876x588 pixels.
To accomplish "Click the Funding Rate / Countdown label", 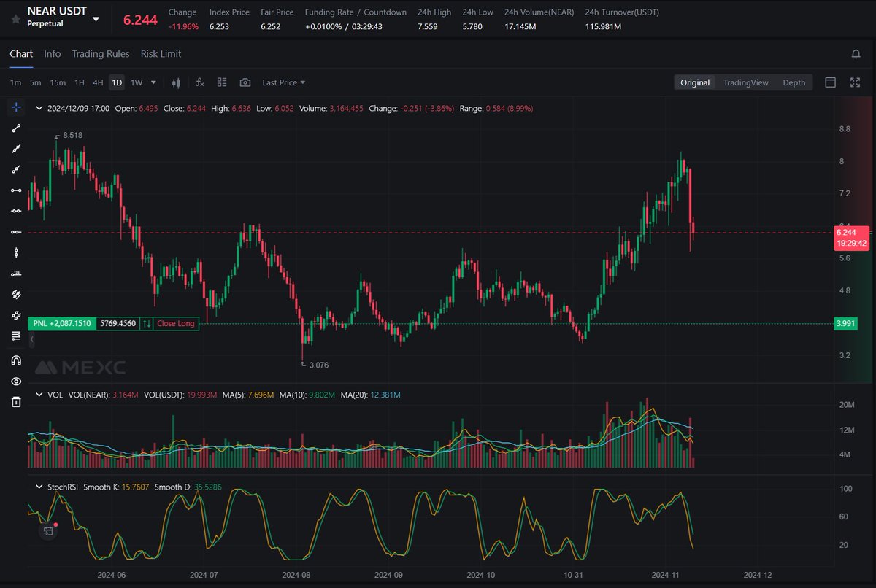I will (x=356, y=12).
